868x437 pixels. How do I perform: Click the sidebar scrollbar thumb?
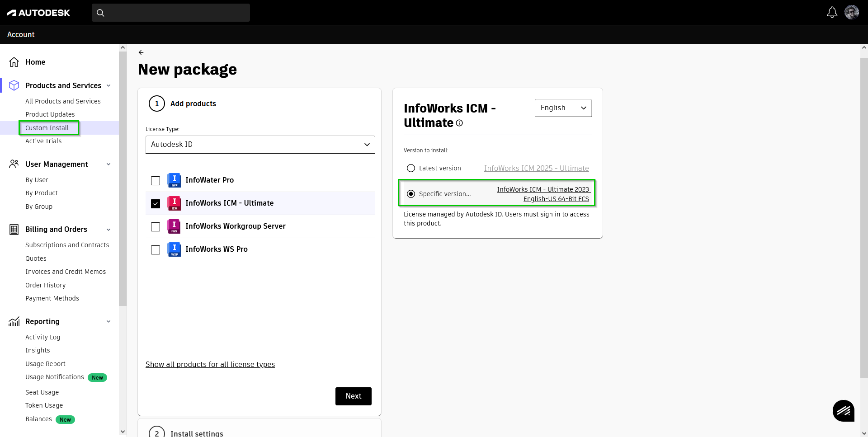[123, 179]
